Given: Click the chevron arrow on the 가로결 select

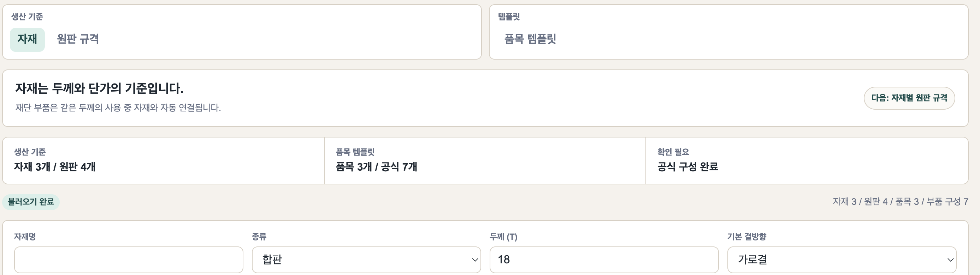Looking at the screenshot, I should click(950, 260).
